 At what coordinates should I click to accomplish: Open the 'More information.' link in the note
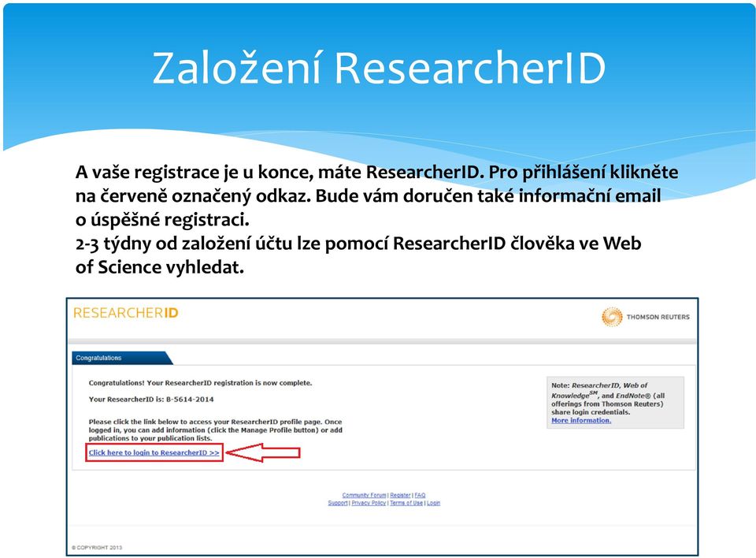[x=581, y=420]
